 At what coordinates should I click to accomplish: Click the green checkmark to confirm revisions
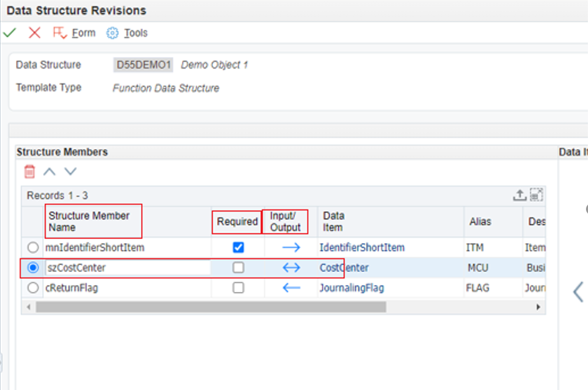point(10,32)
